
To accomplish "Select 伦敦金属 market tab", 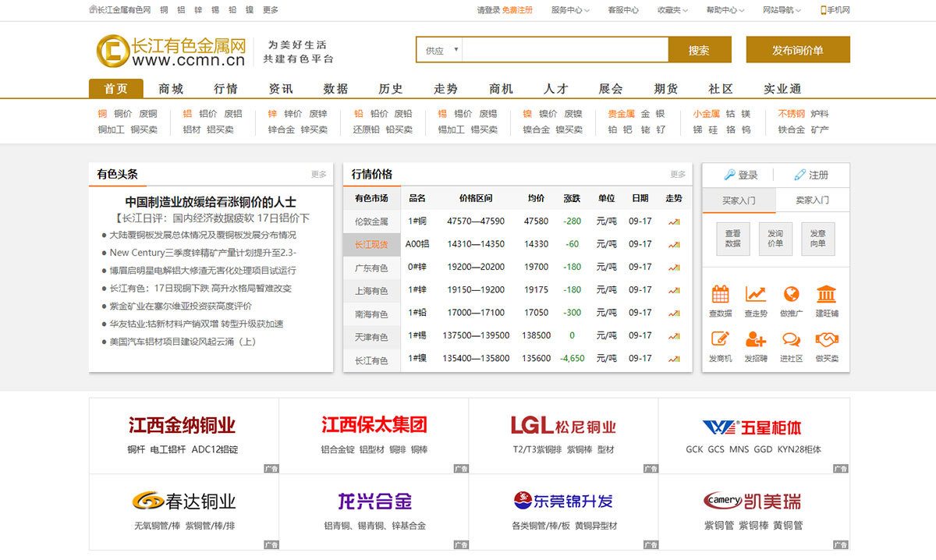I will point(371,222).
